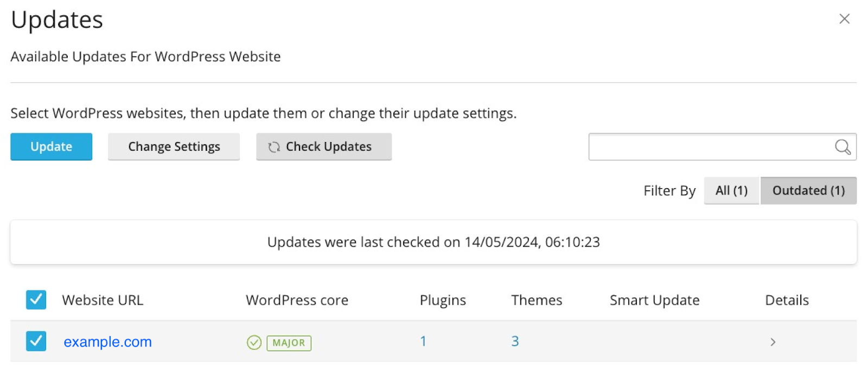Click the blue Update button

pos(52,147)
